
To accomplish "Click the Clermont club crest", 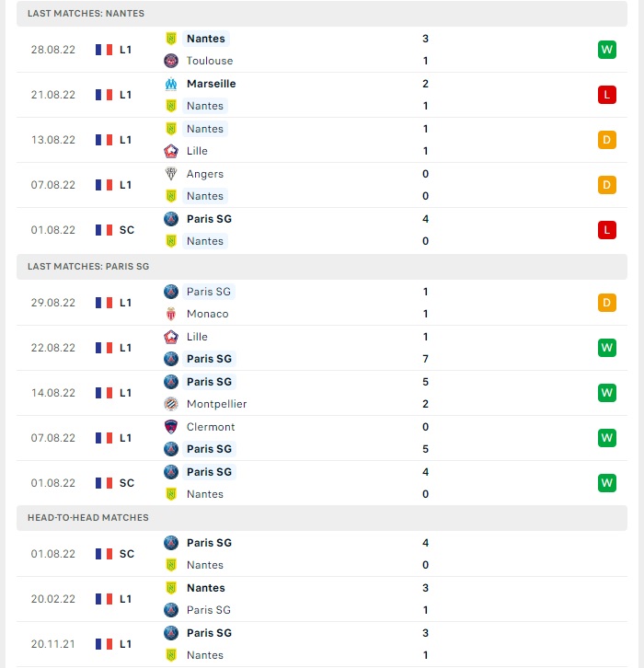I will 171,427.
